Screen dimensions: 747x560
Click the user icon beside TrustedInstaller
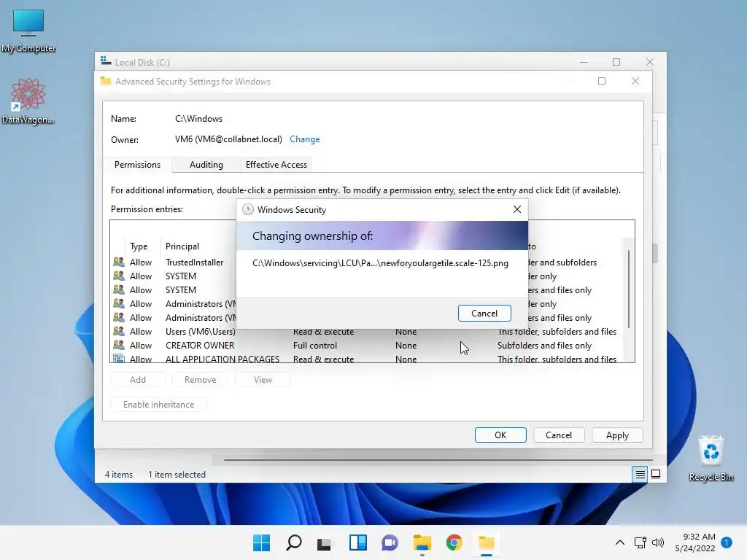point(119,262)
